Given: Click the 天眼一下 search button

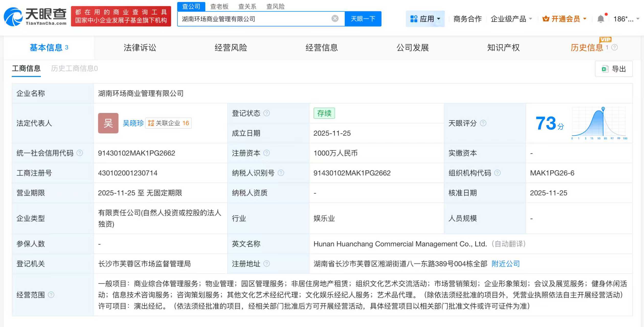Looking at the screenshot, I should 363,18.
